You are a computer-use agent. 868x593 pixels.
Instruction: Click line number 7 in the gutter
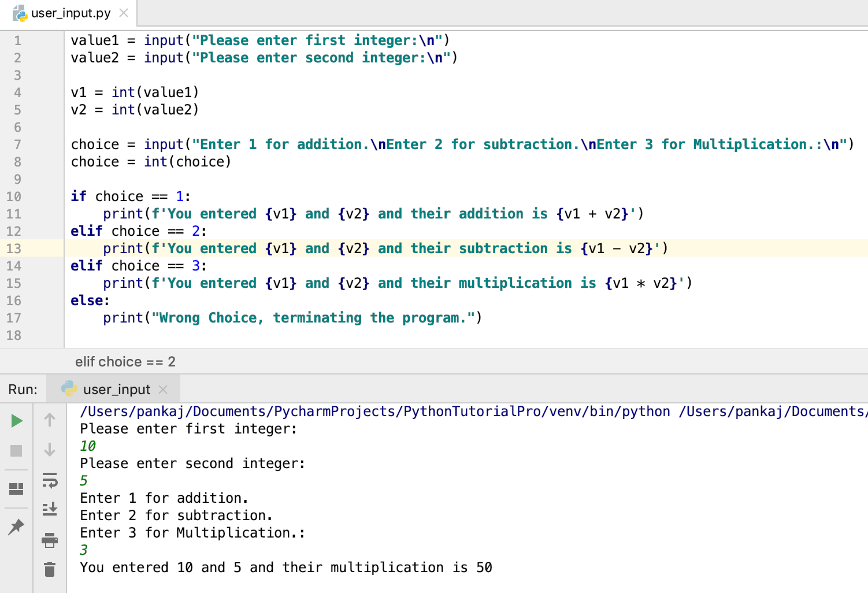(x=17, y=144)
